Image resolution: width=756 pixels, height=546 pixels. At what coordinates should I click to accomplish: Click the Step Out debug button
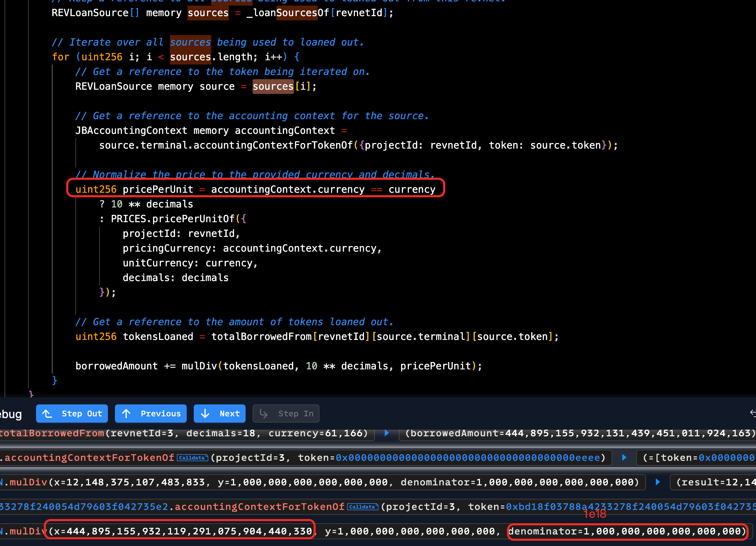(x=72, y=414)
